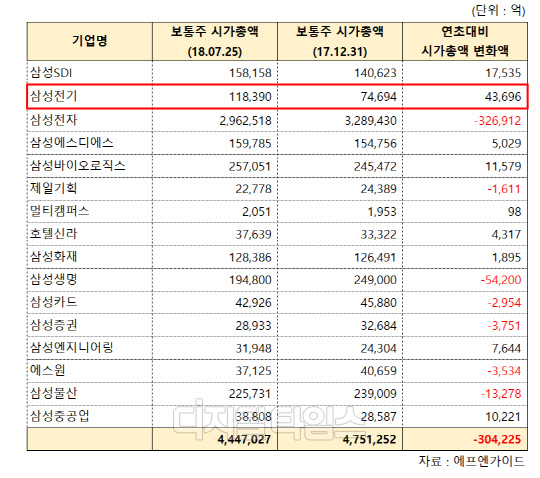The width and height of the screenshot is (540, 478).
Task: Click the value 194,800
Action: coord(250,280)
